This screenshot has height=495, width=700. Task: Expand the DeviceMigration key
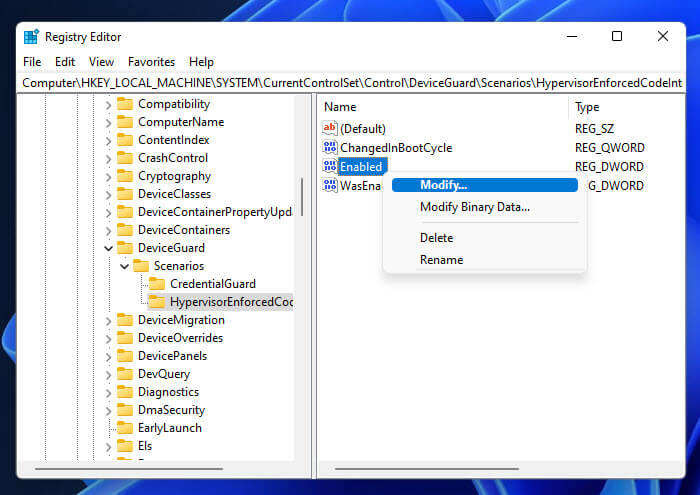(x=108, y=320)
